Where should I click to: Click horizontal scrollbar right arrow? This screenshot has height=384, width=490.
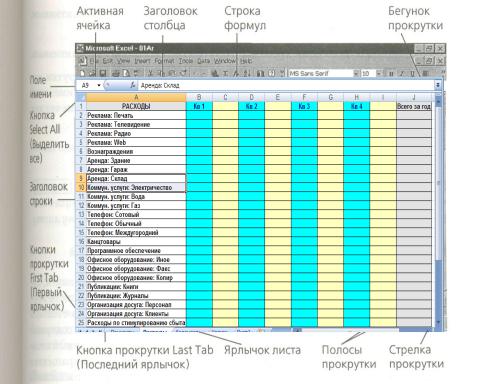[x=428, y=329]
